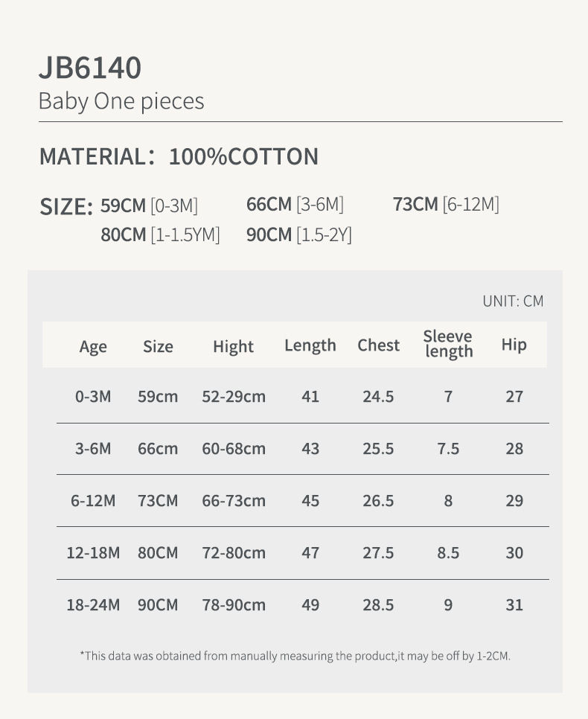Screen dimensions: 588x719
Task: Click the Age column header
Action: pos(93,347)
